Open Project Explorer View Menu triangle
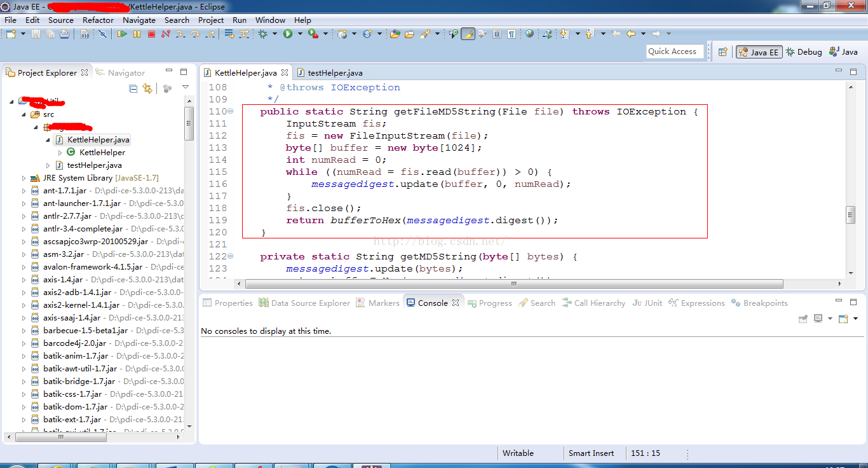This screenshot has width=868, height=468. (186, 87)
